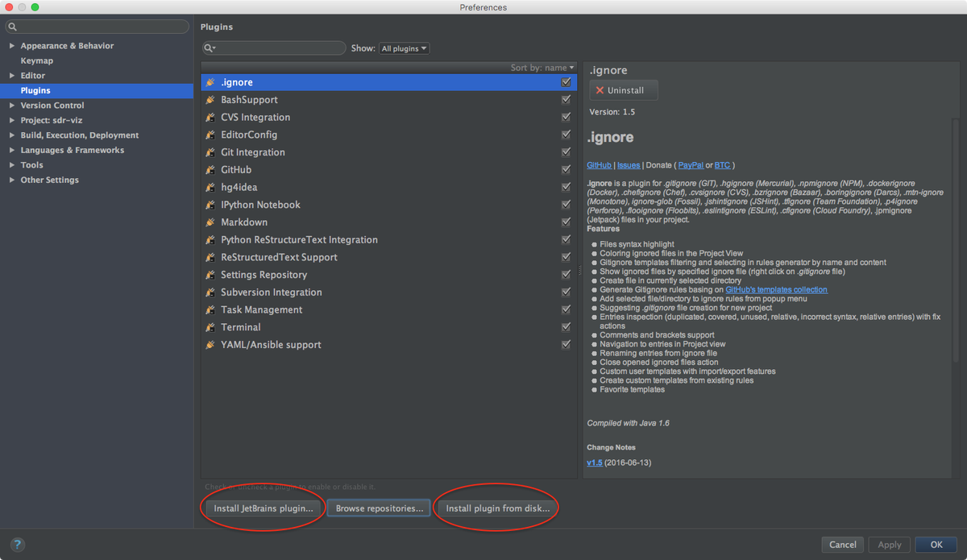
Task: Disable the YAML/Ansible support checkbox
Action: [x=566, y=345]
